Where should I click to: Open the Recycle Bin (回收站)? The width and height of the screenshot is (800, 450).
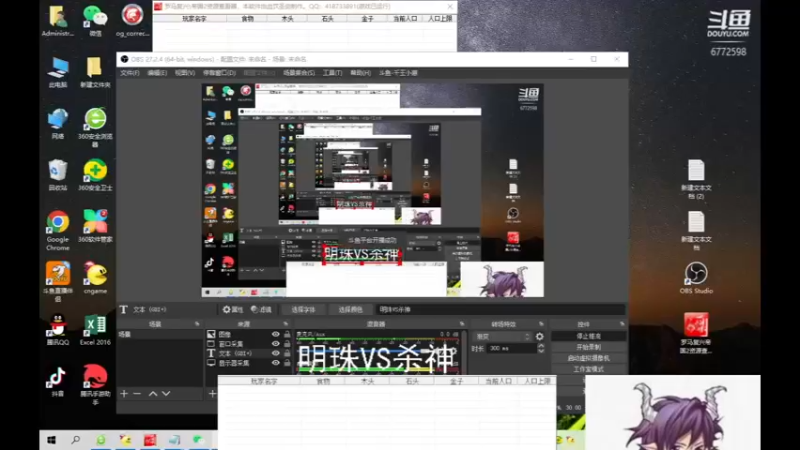pos(58,175)
